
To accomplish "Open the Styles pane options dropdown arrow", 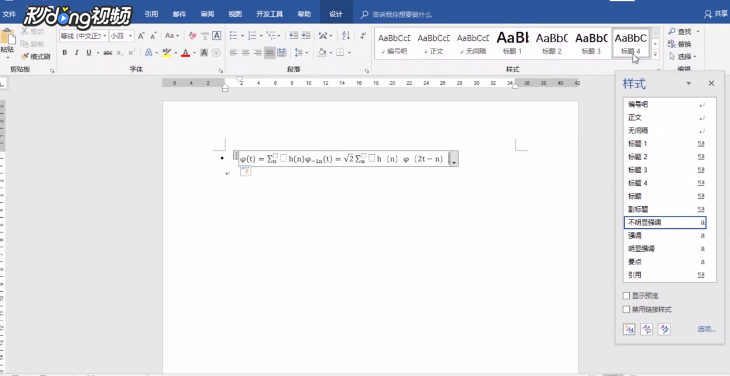I will pyautogui.click(x=689, y=84).
